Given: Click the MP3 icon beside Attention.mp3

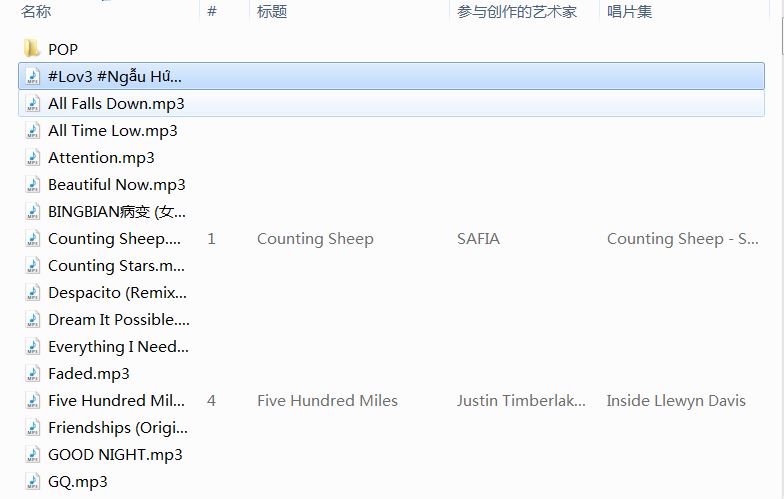Looking at the screenshot, I should (32, 158).
